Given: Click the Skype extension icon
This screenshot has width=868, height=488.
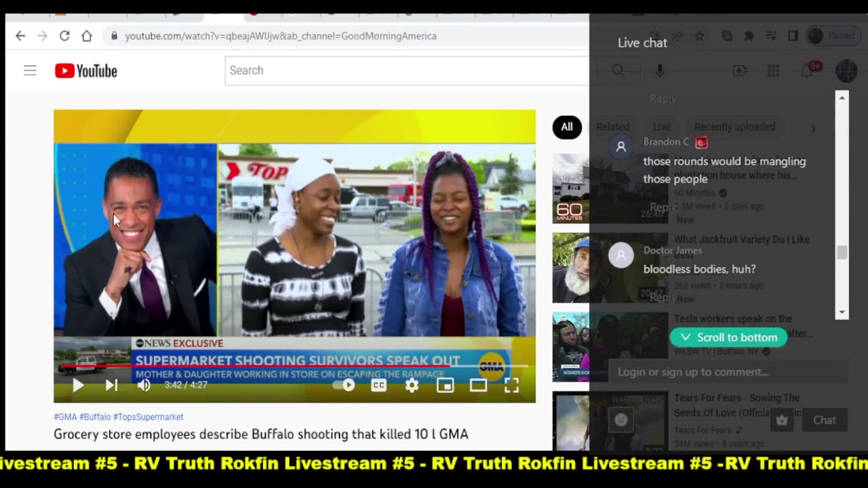Looking at the screenshot, I should [x=727, y=36].
